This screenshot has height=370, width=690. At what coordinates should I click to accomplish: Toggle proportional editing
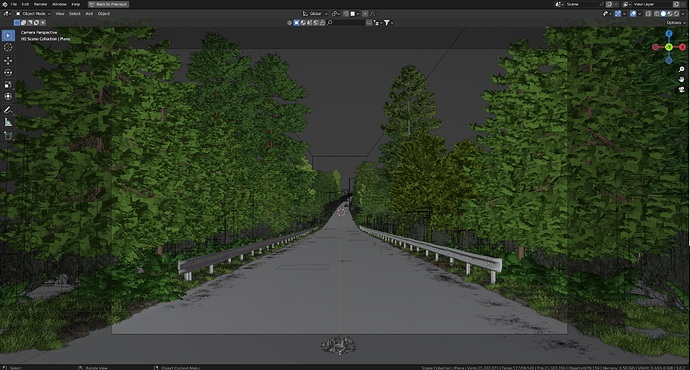(x=365, y=14)
